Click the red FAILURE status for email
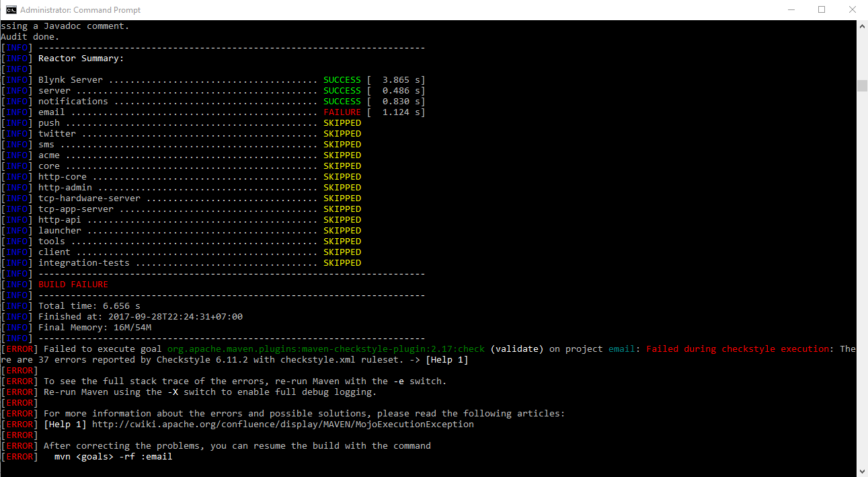This screenshot has height=477, width=868. tap(342, 112)
